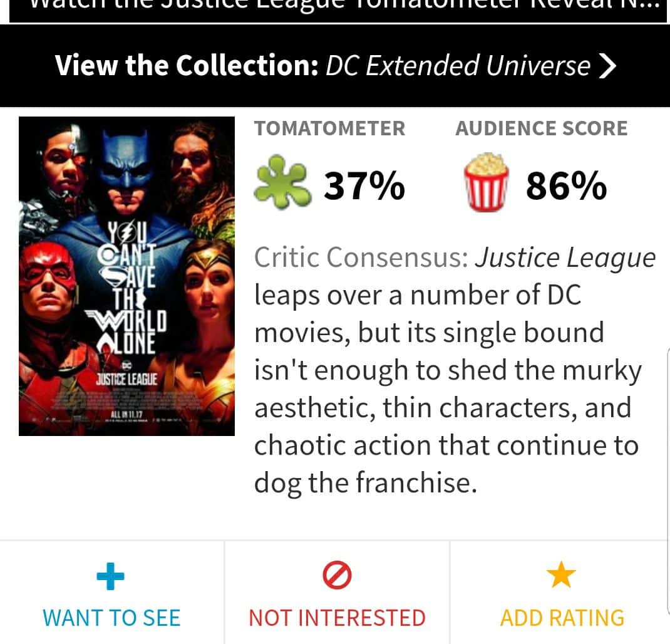Screen dimensions: 670x644
Task: Tap the 37% critic score
Action: tap(364, 186)
